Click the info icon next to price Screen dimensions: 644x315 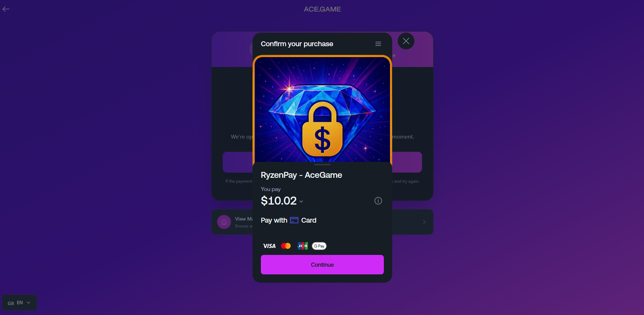pyautogui.click(x=378, y=201)
